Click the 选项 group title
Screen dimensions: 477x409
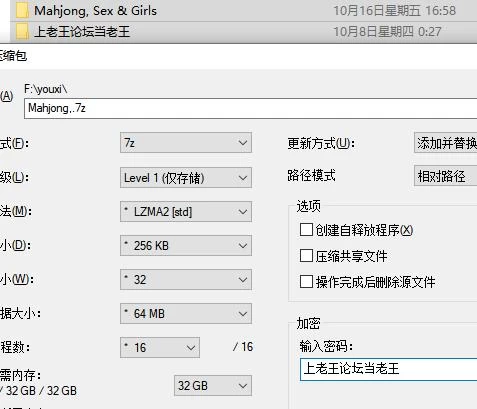tap(309, 206)
